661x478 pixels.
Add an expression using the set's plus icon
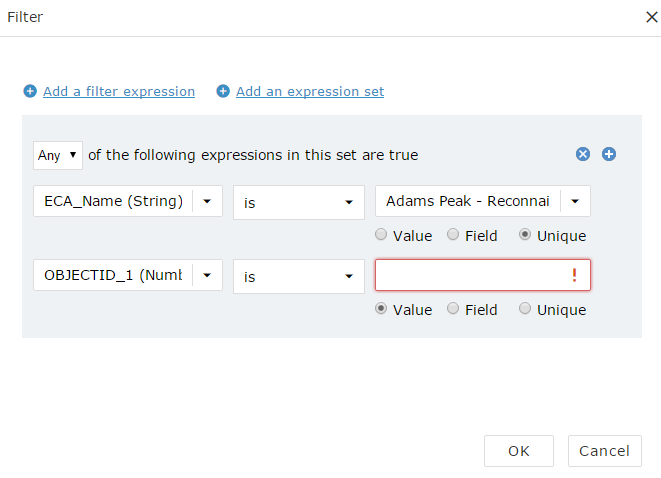coord(609,154)
